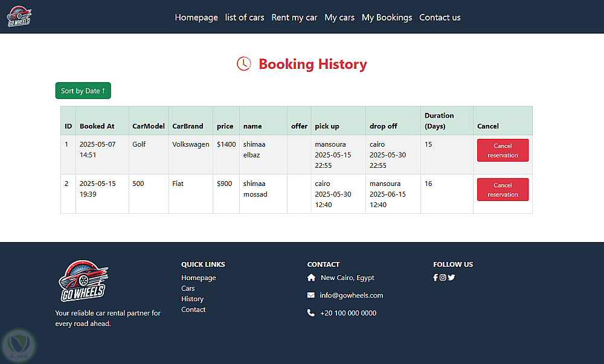
Task: Cancel reservation for the Fiat 500 booking
Action: coord(503,190)
